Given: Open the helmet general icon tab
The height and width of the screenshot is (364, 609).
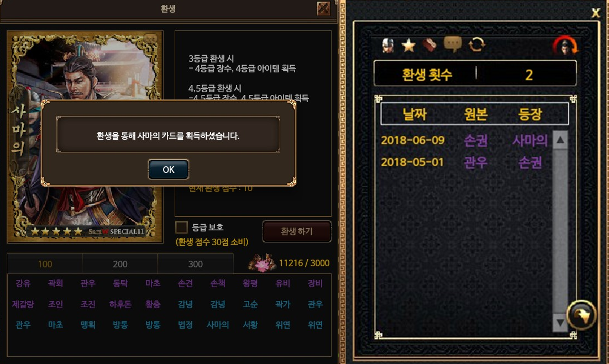Looking at the screenshot, I should [387, 45].
